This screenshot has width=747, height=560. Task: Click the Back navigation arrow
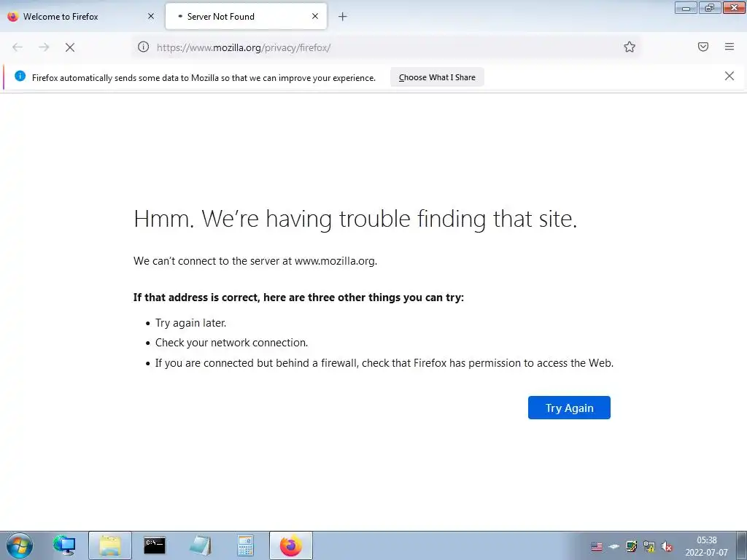click(18, 47)
